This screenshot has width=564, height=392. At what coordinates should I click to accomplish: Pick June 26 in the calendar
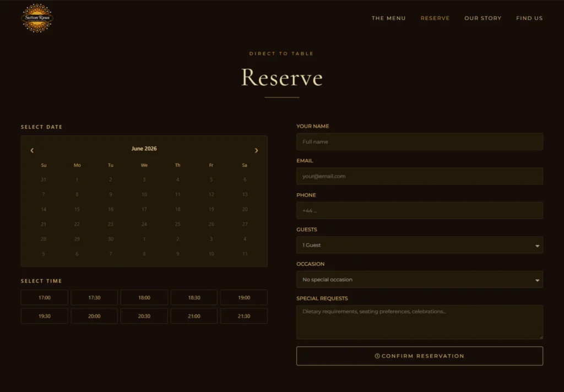coord(211,224)
